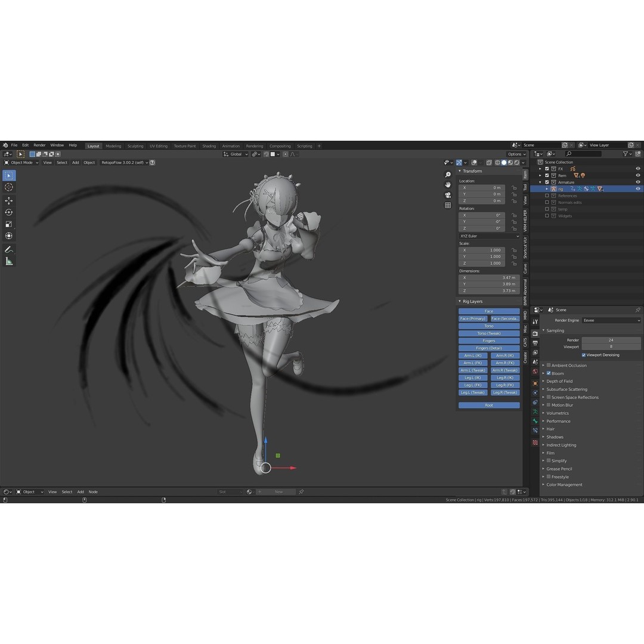Select the Select Box tool
644x644 pixels.
coord(9,175)
